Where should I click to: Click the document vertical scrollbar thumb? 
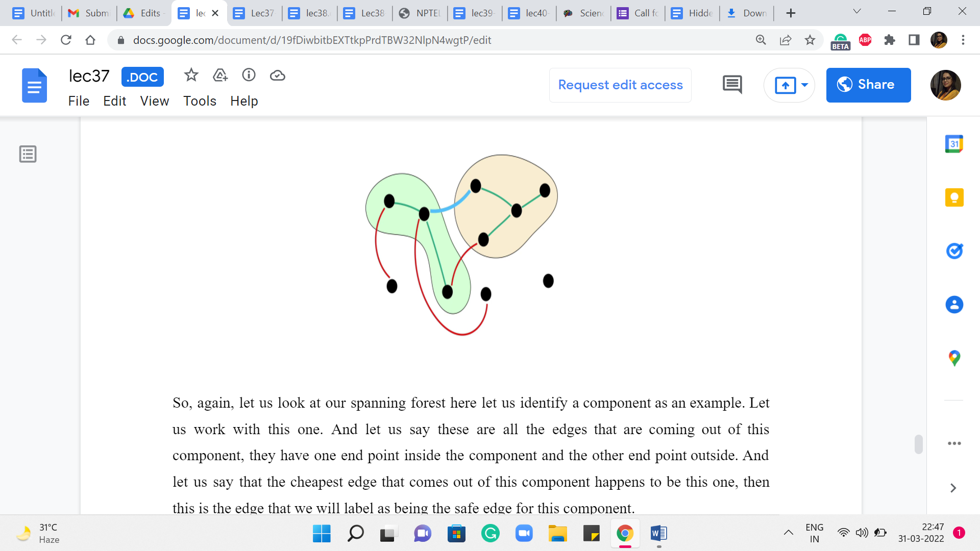(x=918, y=444)
